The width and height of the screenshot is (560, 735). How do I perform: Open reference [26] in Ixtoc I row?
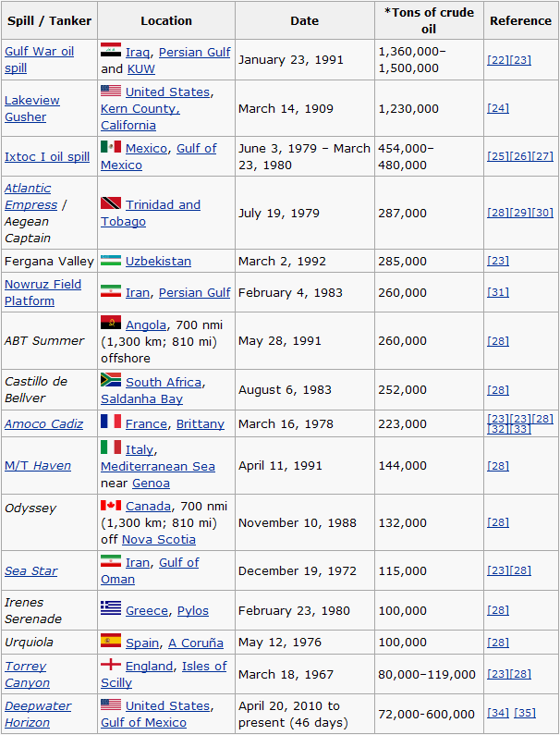coord(520,156)
